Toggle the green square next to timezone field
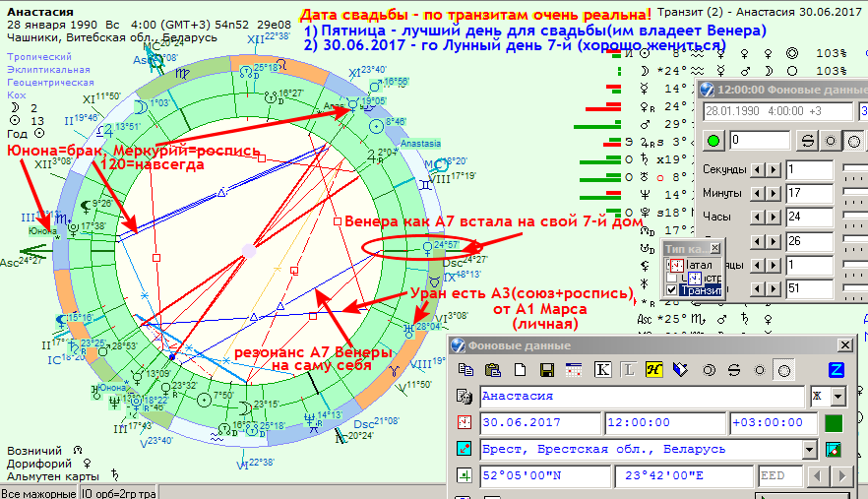This screenshot has width=868, height=499. (x=834, y=423)
